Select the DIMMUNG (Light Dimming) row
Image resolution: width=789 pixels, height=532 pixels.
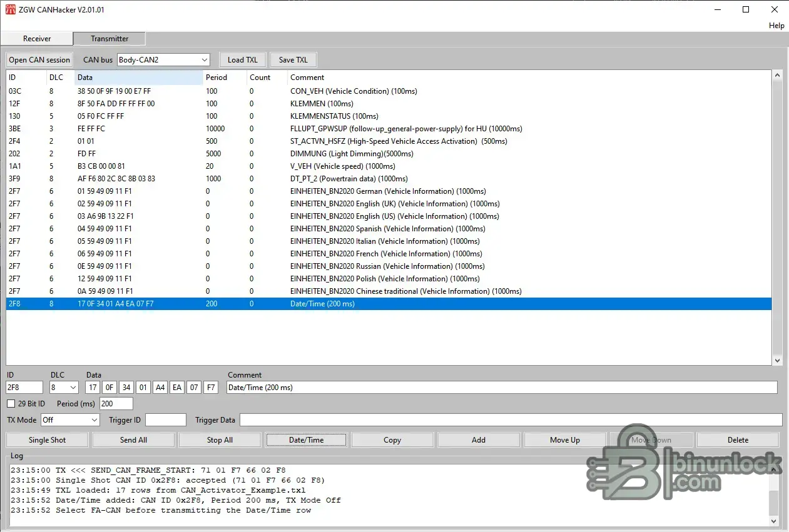click(389, 154)
